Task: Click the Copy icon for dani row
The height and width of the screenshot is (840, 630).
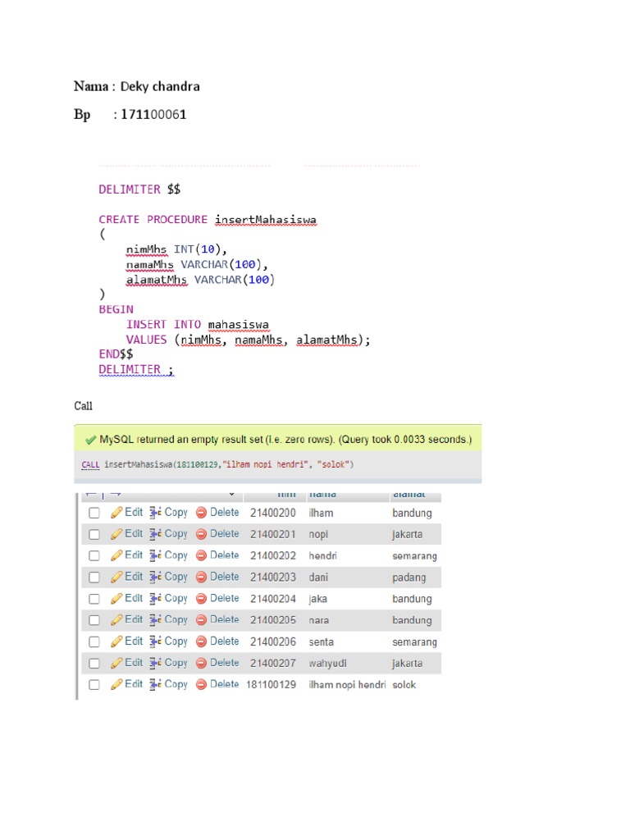Action: (155, 577)
